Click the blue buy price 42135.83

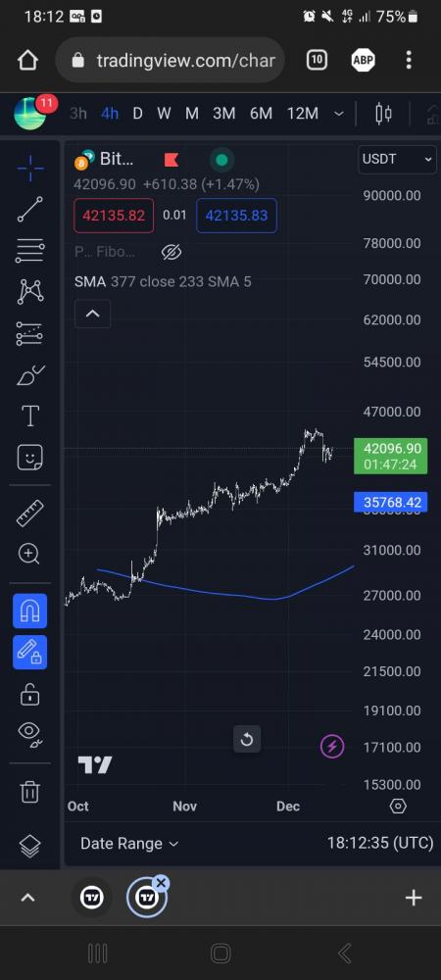coord(237,216)
